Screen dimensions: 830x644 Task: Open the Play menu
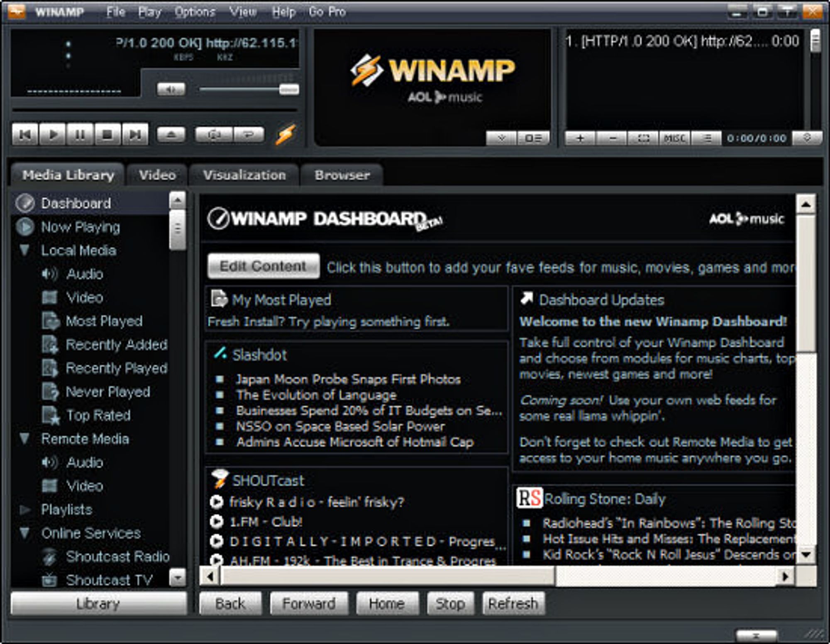[x=149, y=12]
